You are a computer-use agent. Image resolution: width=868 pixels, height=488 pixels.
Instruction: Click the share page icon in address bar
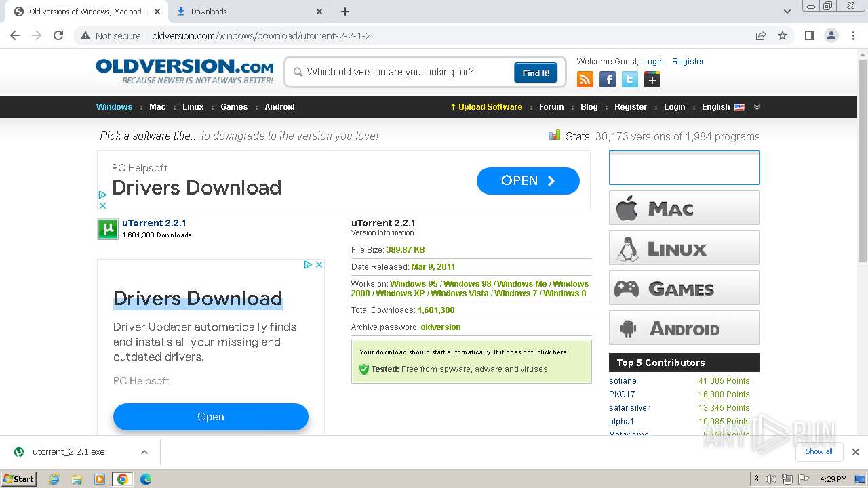point(761,36)
